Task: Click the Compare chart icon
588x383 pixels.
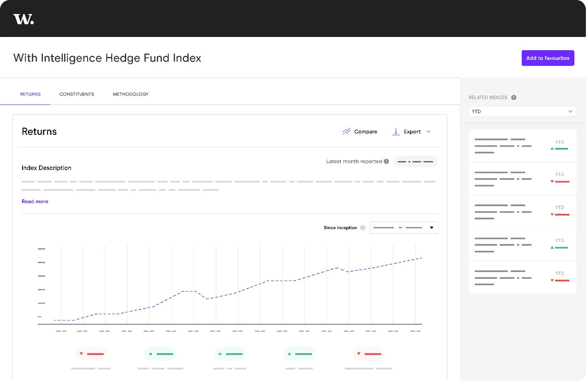Action: 346,132
